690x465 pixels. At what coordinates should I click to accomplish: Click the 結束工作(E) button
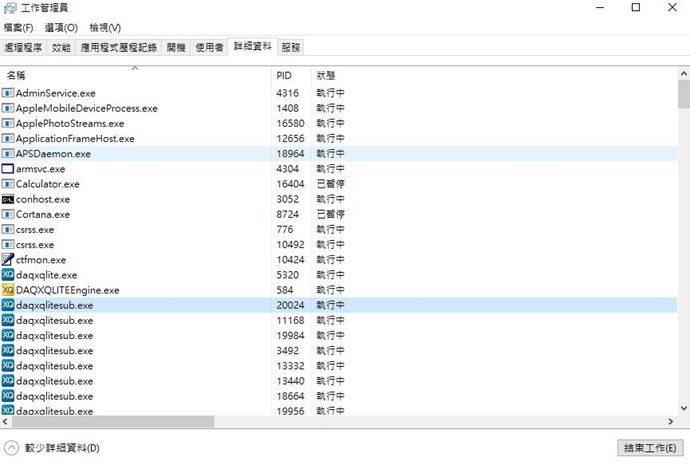[x=650, y=448]
